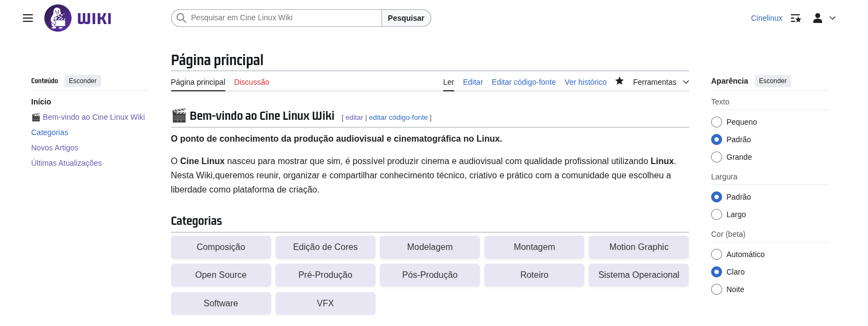Open the Pós-Produção category
This screenshot has width=868, height=326.
(430, 275)
